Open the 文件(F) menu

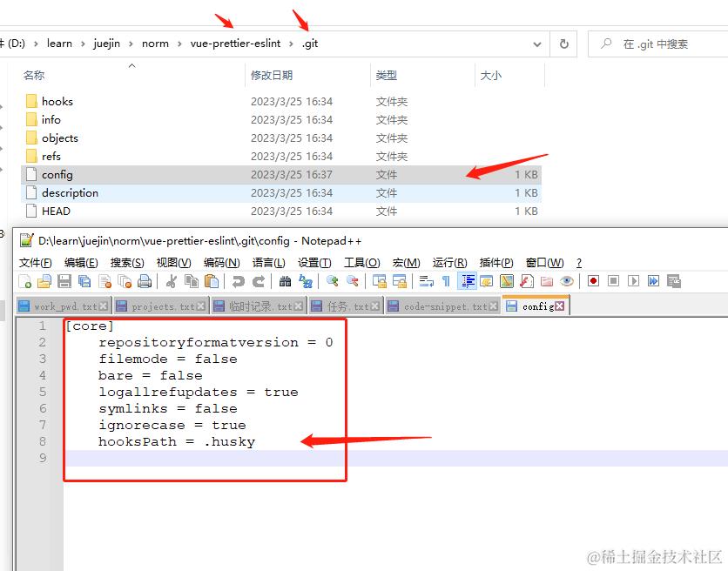[x=36, y=263]
